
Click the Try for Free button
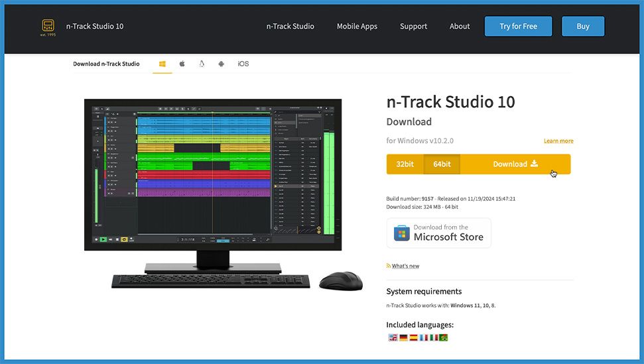(x=519, y=27)
